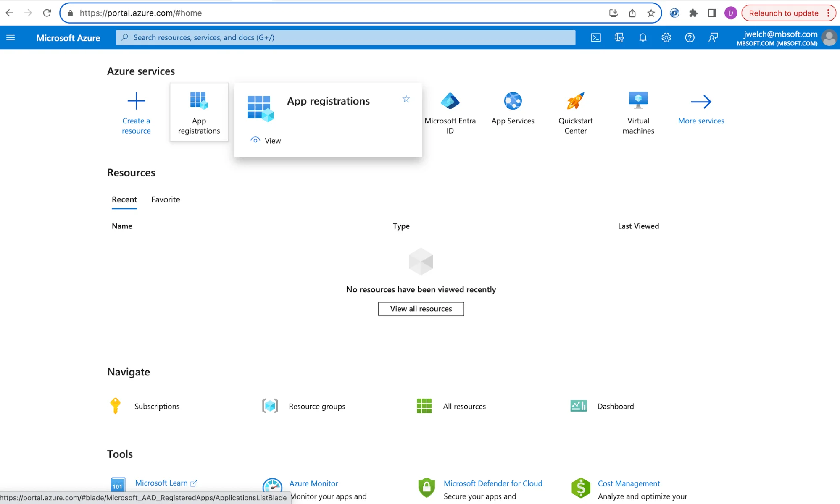The width and height of the screenshot is (840, 504).
Task: Sort by the Type column header
Action: [401, 226]
